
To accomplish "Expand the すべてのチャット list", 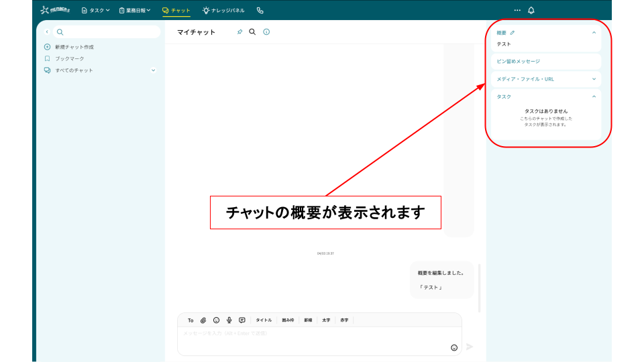I will [x=153, y=70].
